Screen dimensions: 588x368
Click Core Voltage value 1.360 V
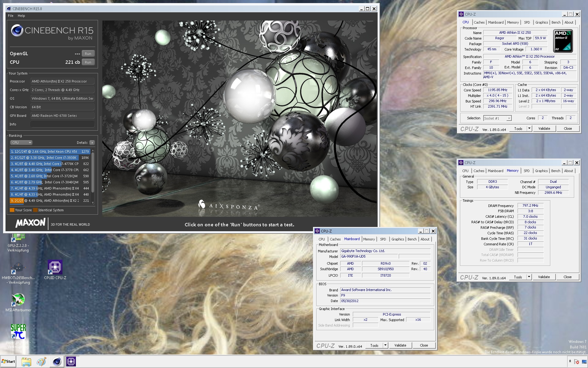[536, 49]
